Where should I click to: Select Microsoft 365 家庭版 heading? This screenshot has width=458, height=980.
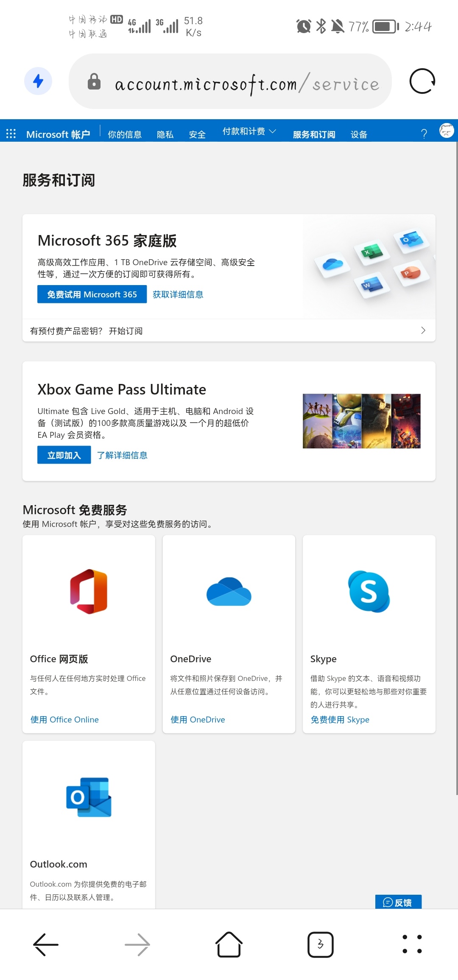pyautogui.click(x=107, y=241)
